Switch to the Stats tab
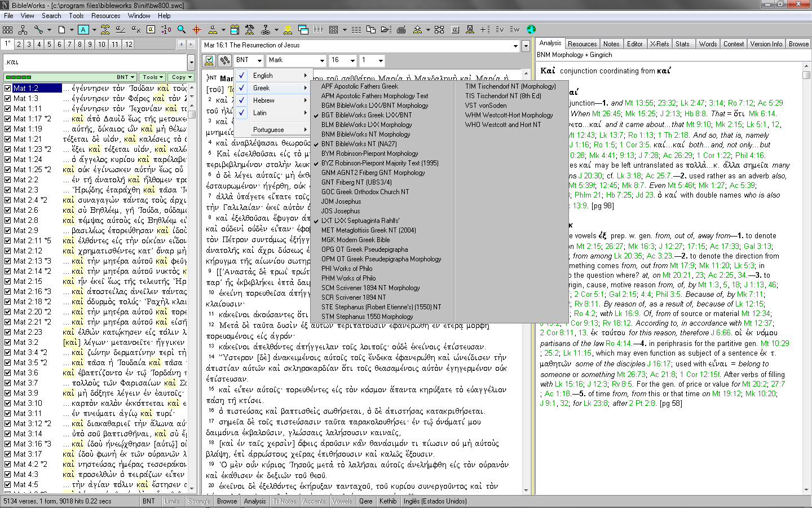812x508 pixels. (682, 43)
